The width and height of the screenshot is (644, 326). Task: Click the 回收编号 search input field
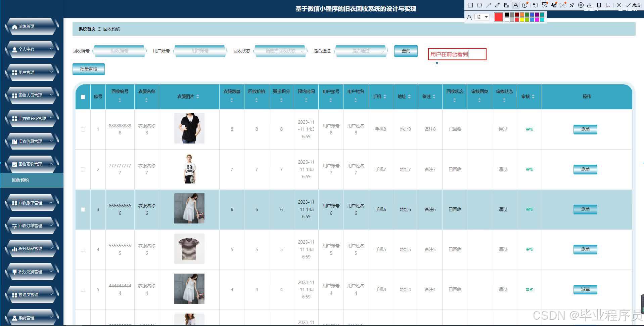click(120, 51)
